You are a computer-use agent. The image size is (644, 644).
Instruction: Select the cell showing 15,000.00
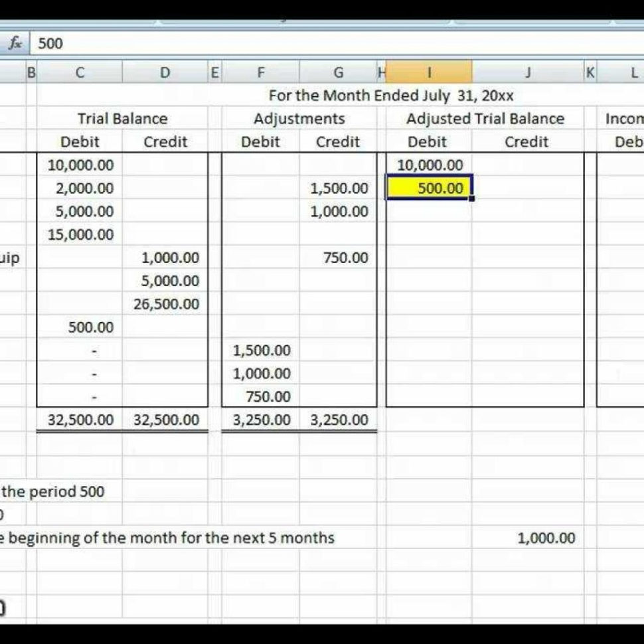pyautogui.click(x=80, y=234)
